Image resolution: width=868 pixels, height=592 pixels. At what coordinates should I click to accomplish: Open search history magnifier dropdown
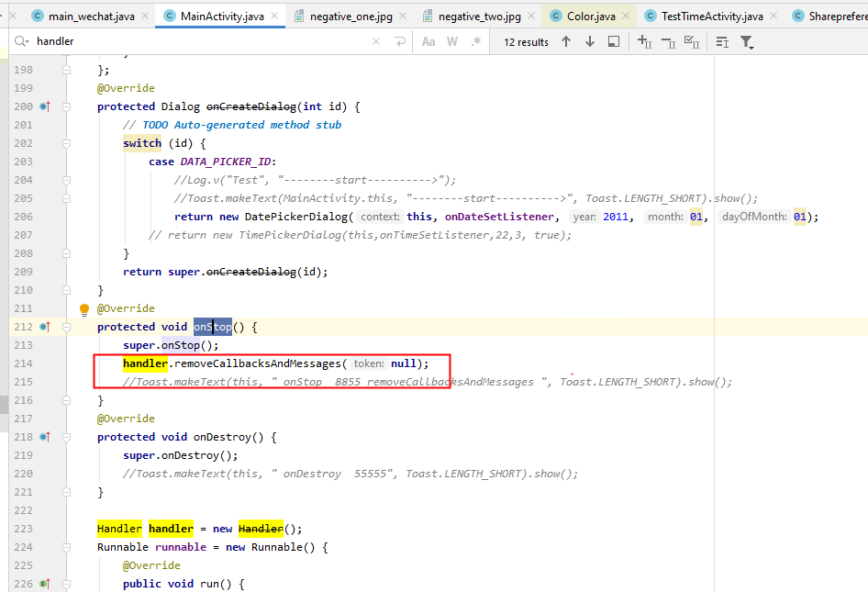pyautogui.click(x=22, y=41)
